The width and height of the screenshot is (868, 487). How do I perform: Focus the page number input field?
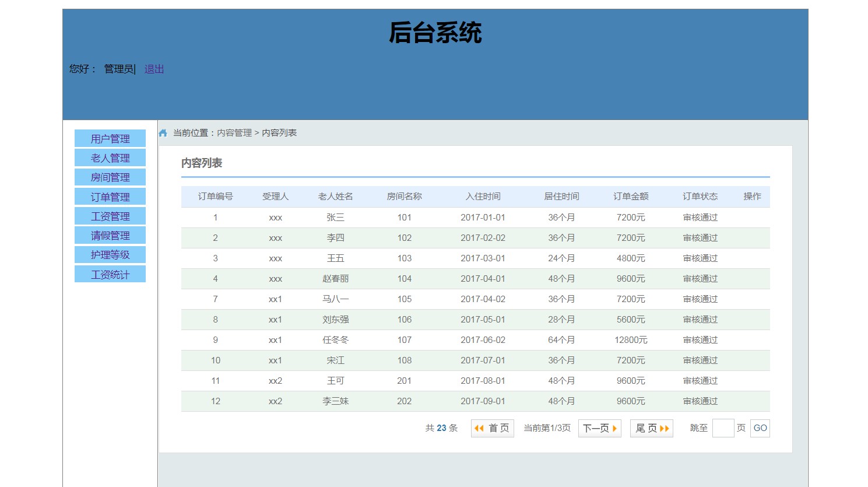click(723, 428)
